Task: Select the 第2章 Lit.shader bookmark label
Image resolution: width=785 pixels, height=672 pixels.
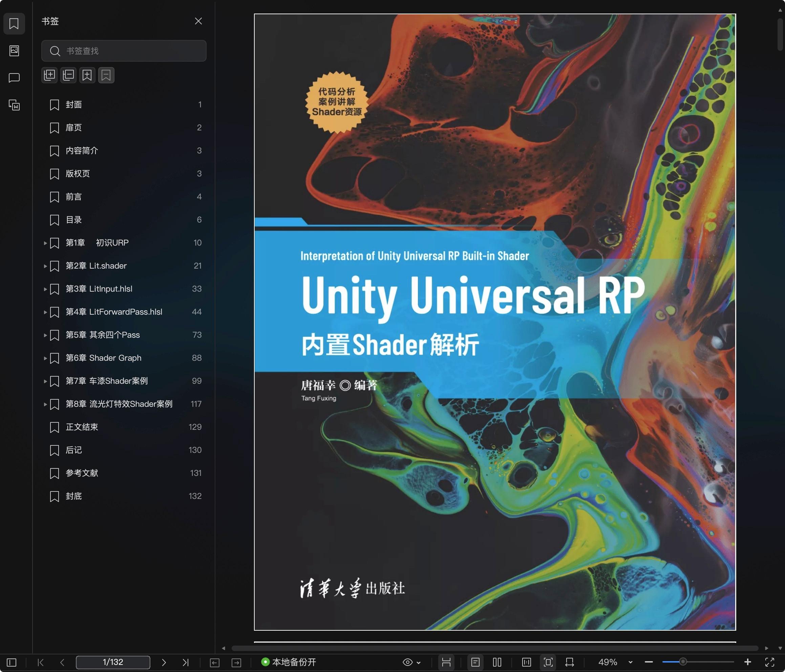Action: (x=96, y=266)
